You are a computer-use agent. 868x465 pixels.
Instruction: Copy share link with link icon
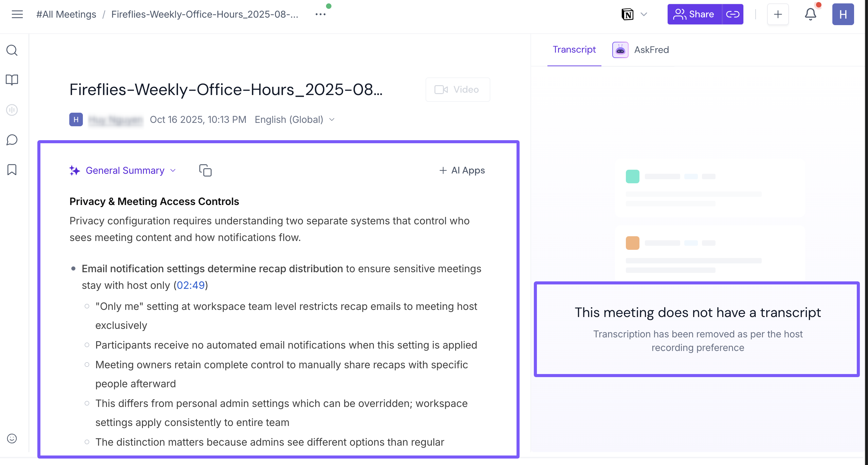click(733, 14)
